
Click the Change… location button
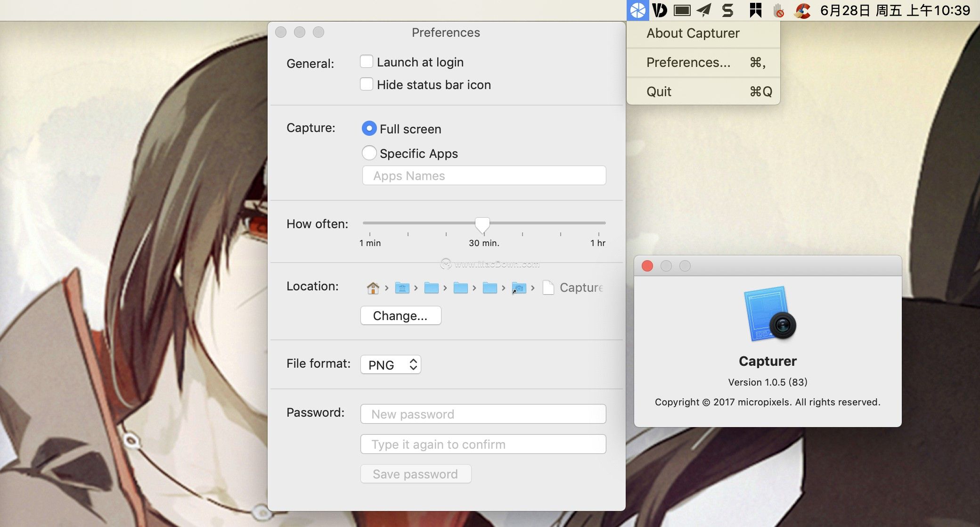pos(400,315)
